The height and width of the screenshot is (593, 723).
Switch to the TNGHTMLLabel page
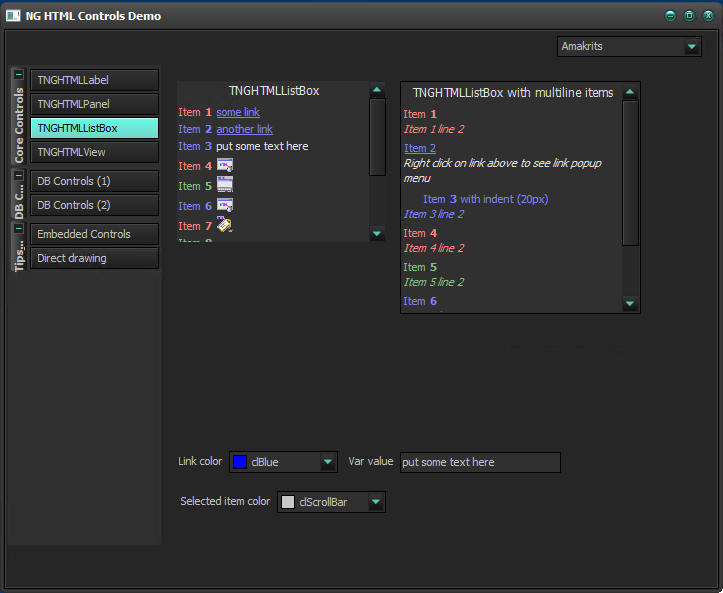pos(94,80)
